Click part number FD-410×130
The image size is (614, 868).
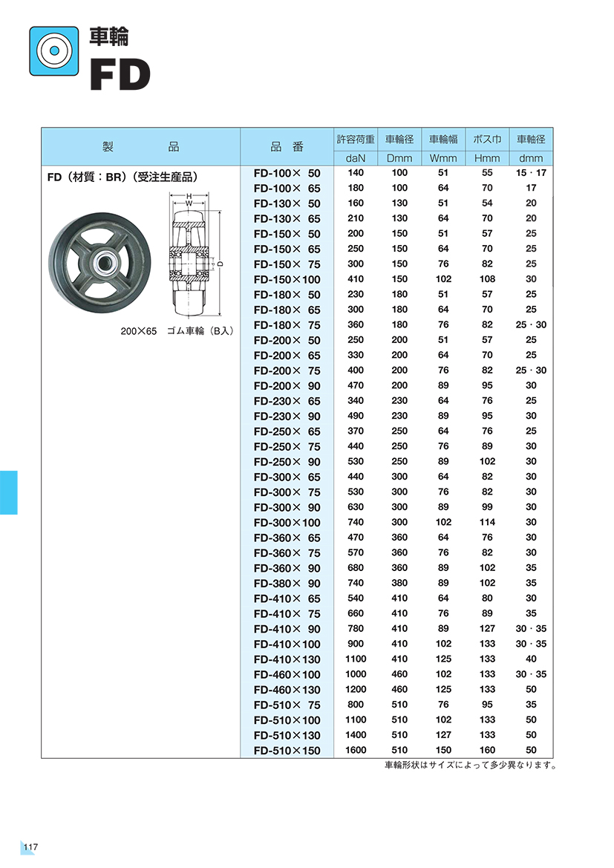[x=287, y=659]
